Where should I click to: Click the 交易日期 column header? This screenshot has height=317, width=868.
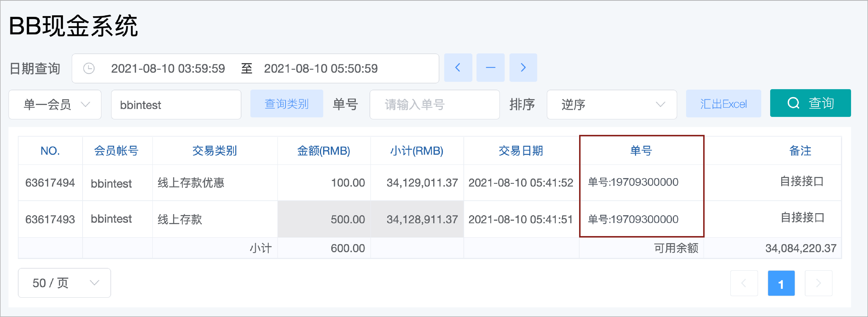tap(521, 151)
